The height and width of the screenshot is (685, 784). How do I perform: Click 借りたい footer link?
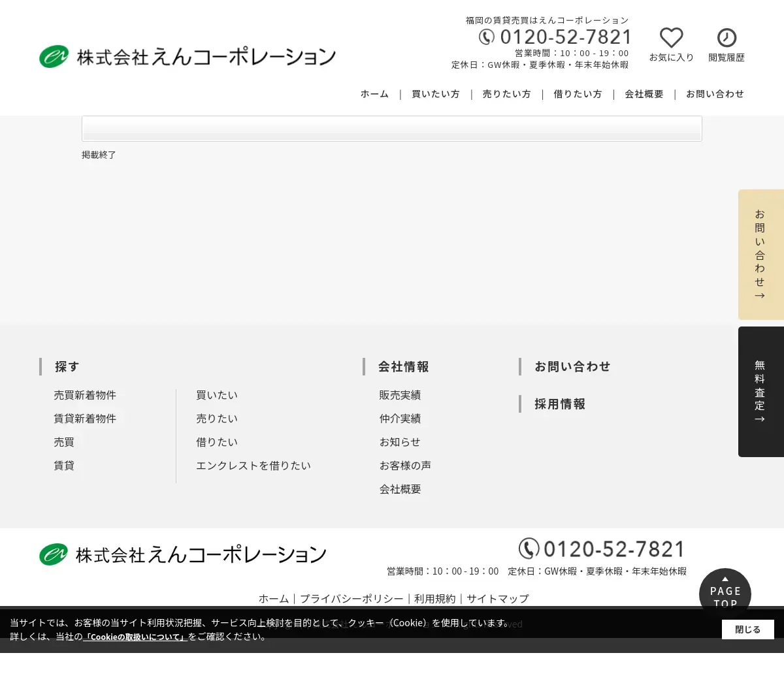click(217, 442)
